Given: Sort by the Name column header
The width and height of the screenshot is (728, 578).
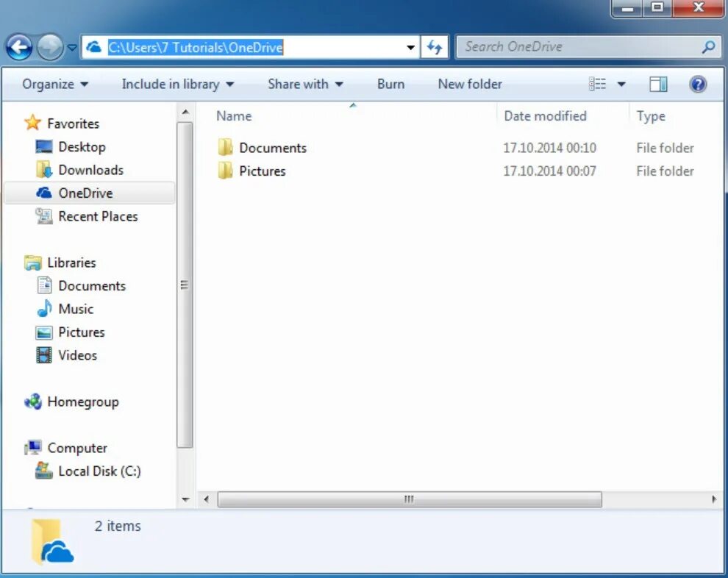Looking at the screenshot, I should click(x=234, y=116).
